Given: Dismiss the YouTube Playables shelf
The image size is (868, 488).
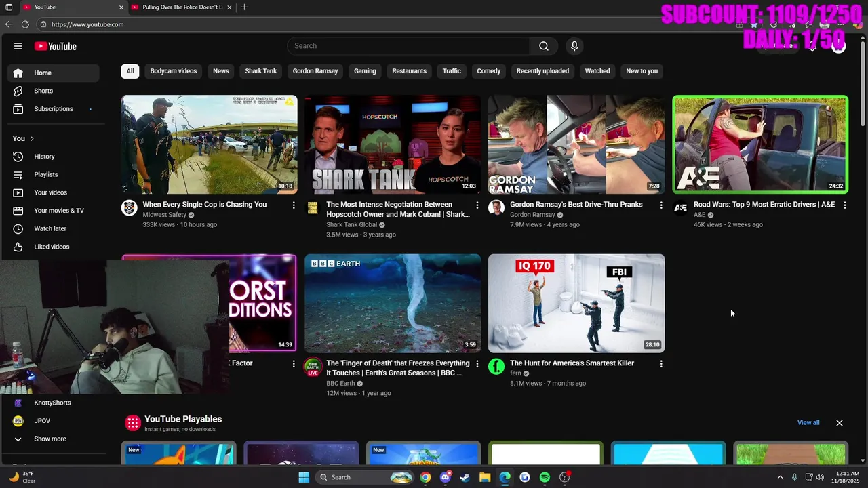Looking at the screenshot, I should 840,423.
